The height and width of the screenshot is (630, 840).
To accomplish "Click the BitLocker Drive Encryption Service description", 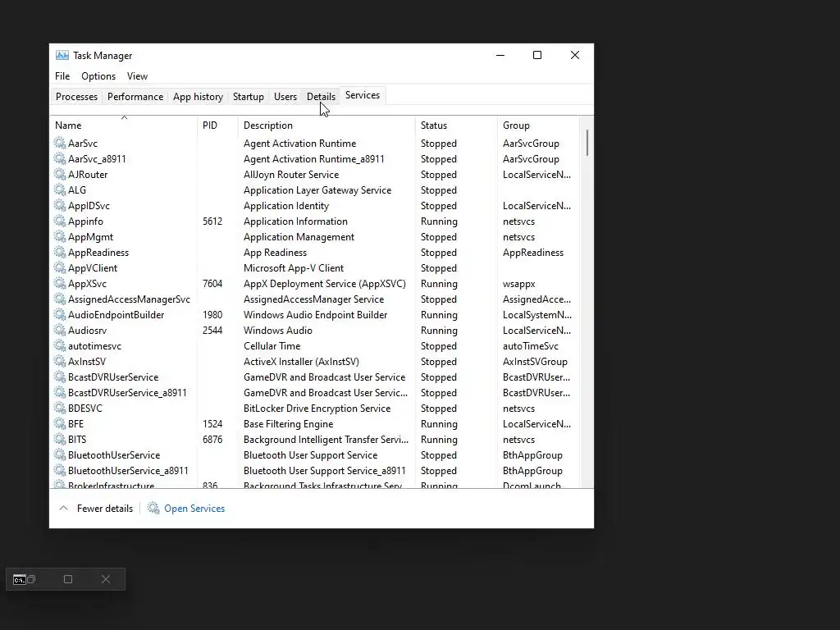I will coord(317,409).
